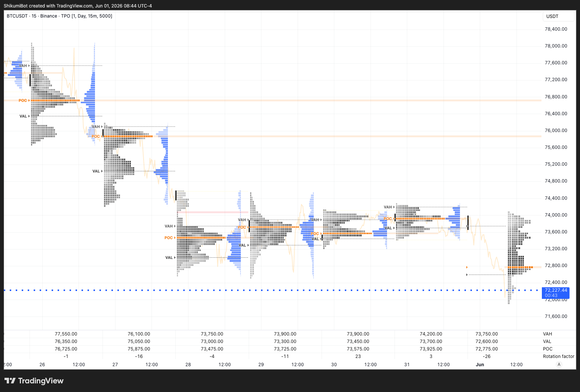Click POC value 75,875.00 in table
Viewport: 580px width, 392px height.
point(139,349)
